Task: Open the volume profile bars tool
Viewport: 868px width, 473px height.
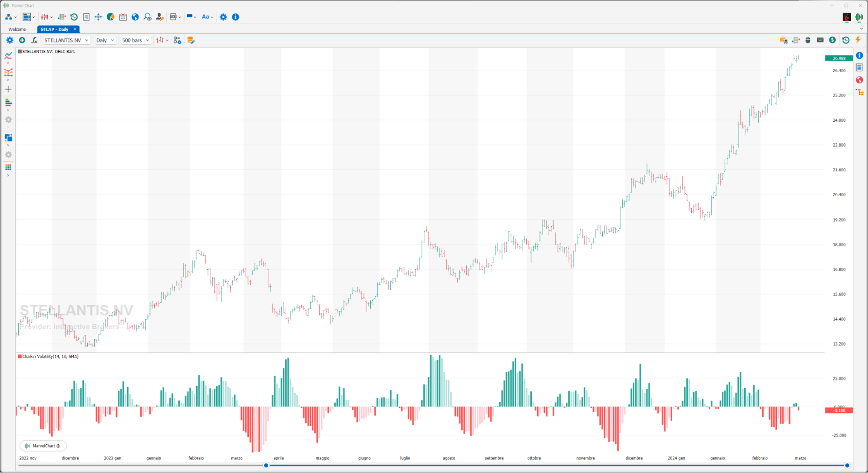Action: point(8,103)
